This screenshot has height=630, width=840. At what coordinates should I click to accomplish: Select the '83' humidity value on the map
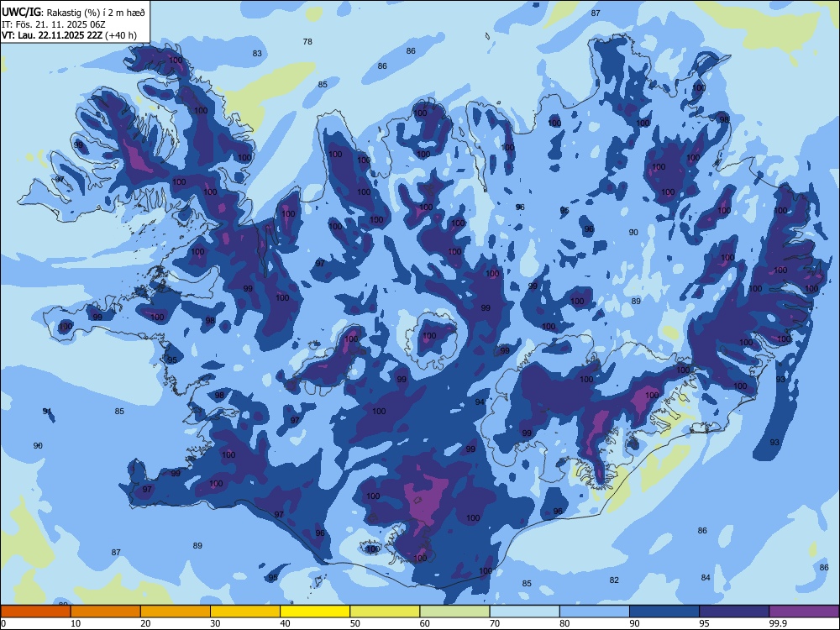pos(257,53)
